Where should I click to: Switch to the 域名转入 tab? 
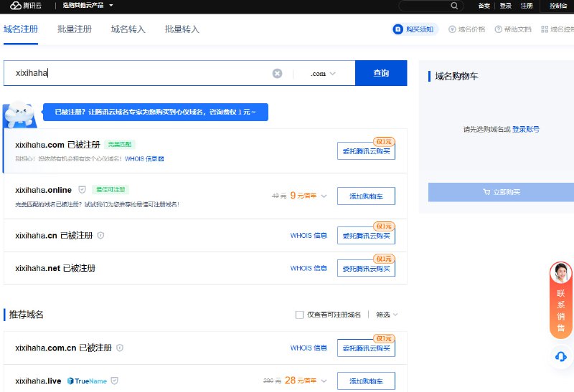(x=128, y=29)
